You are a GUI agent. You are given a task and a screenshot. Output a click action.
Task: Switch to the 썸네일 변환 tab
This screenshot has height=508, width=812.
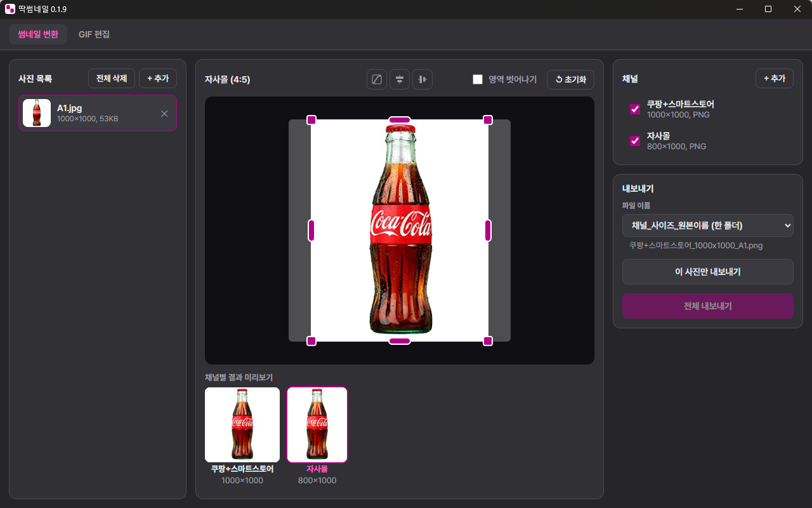pos(38,34)
